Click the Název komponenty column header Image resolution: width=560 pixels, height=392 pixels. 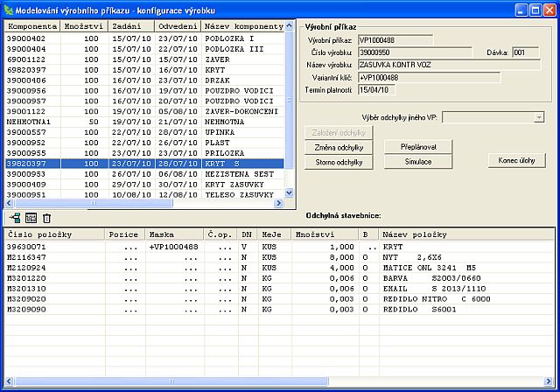tap(243, 26)
